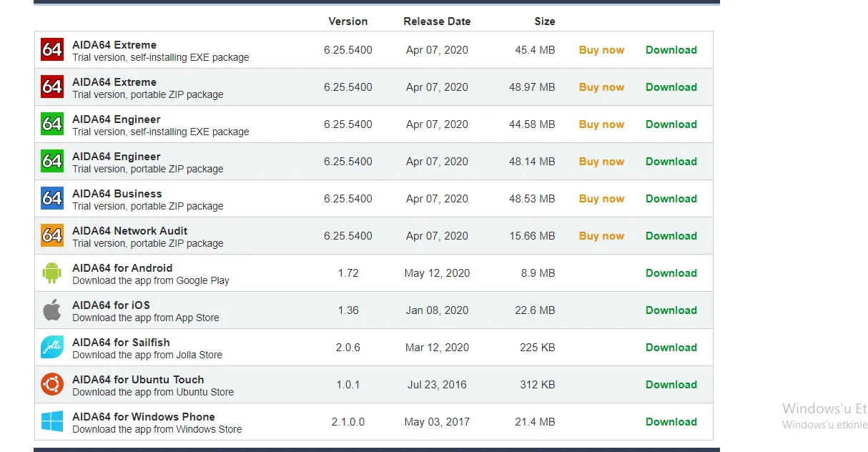Screen dimensions: 868x452
Task: Click the Windows Phone tiles icon
Action: click(51, 421)
